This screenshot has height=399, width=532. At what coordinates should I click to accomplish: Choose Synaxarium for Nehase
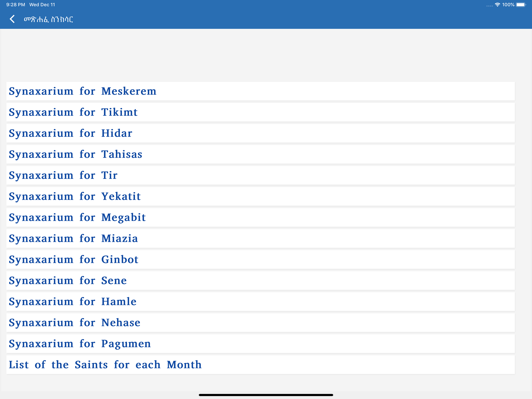click(x=261, y=323)
